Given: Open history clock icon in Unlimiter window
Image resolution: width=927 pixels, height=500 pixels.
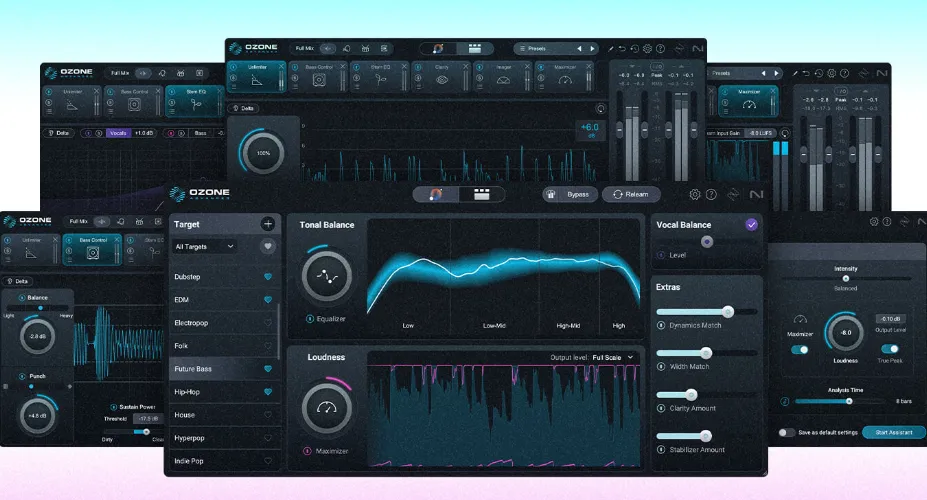Looking at the screenshot, I should click(634, 48).
